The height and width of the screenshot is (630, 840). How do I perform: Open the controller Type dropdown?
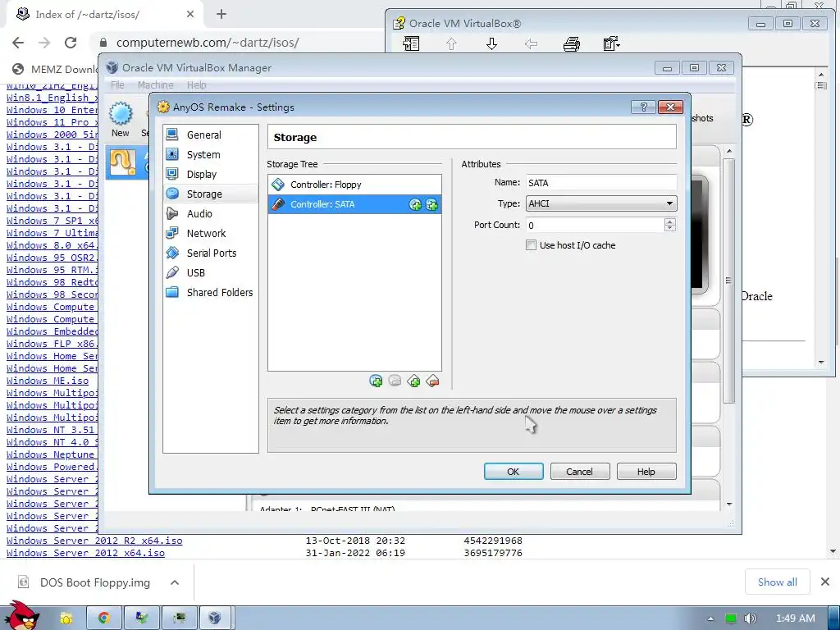pos(601,203)
